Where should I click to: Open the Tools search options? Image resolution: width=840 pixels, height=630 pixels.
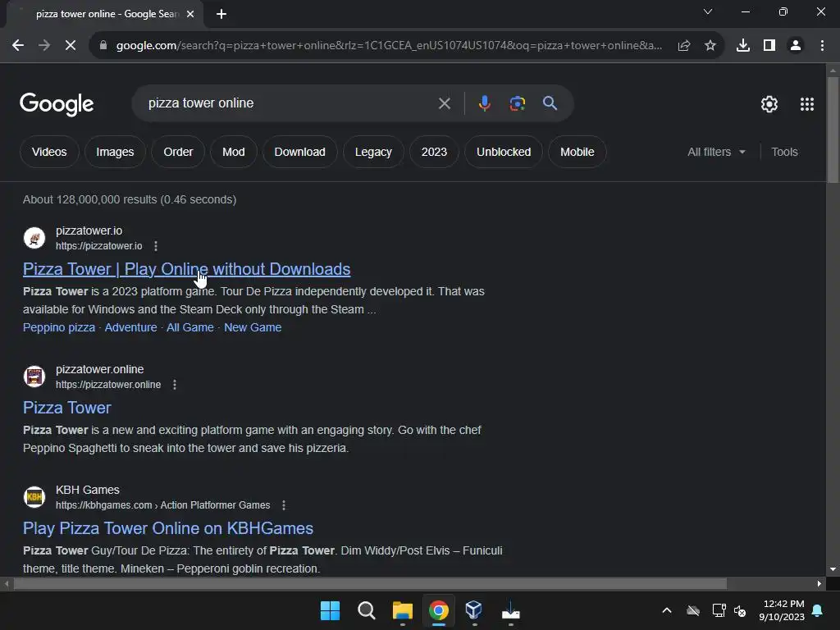tap(784, 152)
